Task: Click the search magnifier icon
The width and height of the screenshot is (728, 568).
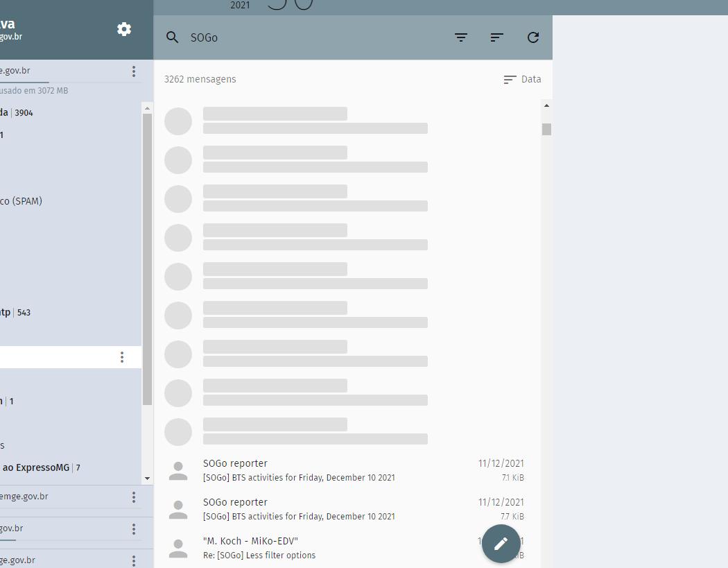Action: (173, 37)
